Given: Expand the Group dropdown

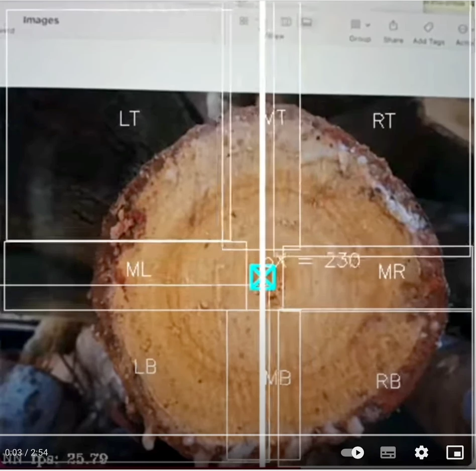Looking at the screenshot, I should 361,25.
